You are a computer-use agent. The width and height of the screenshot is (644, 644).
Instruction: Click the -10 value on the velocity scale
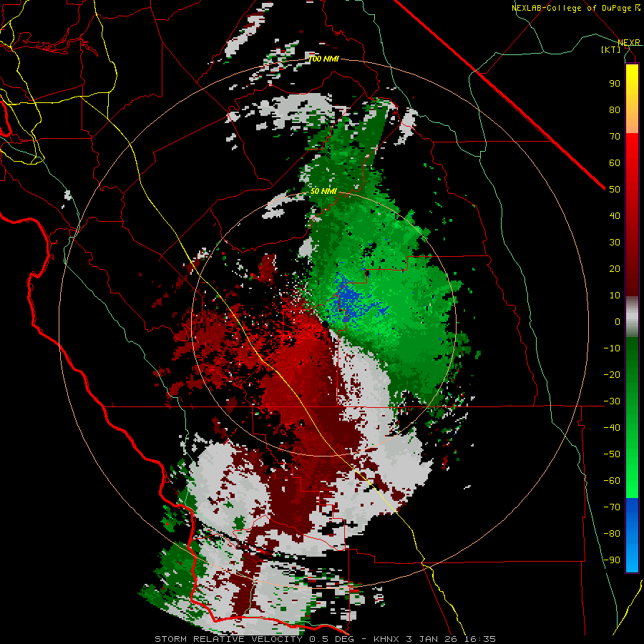pos(612,348)
